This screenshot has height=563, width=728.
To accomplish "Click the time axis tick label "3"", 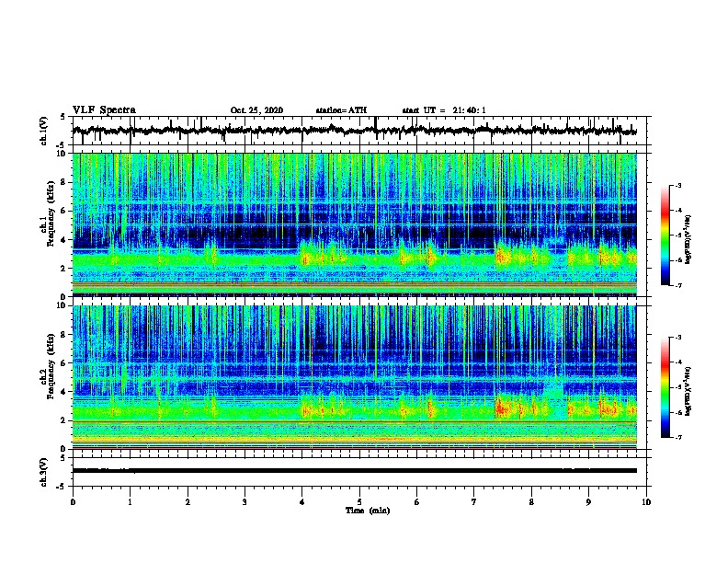I will [245, 502].
